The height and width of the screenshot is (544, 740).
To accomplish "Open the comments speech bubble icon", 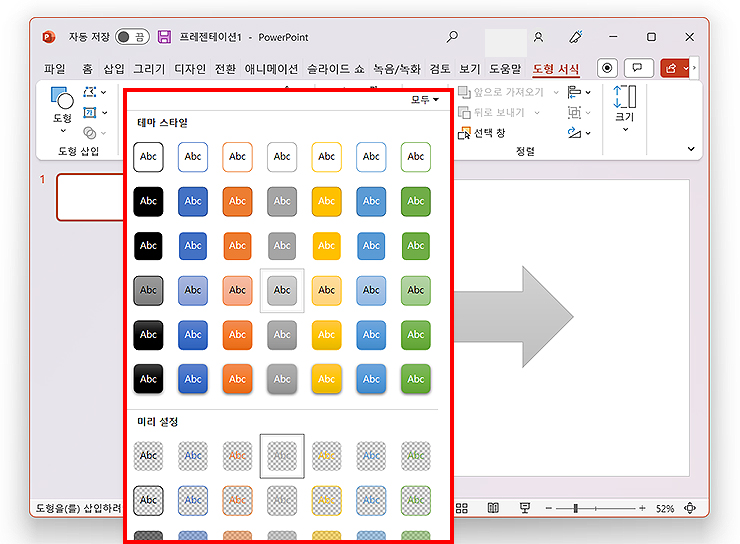I will (x=638, y=68).
